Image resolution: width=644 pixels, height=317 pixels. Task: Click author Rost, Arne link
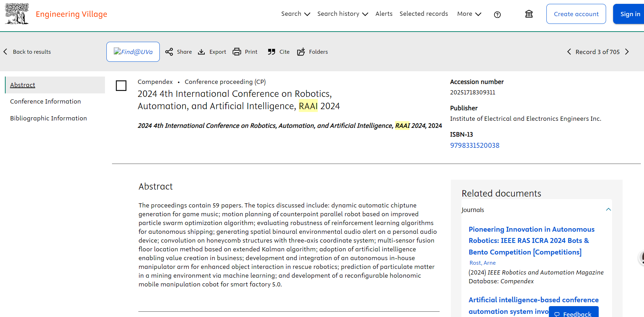[x=482, y=263]
